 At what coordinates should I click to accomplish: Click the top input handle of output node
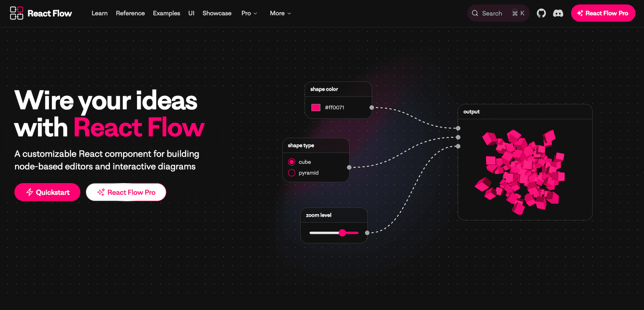tap(458, 128)
